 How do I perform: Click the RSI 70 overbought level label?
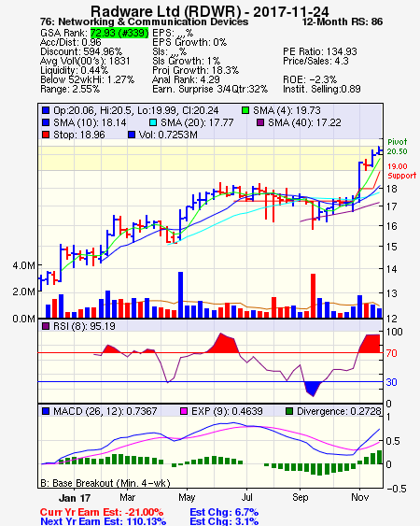click(391, 353)
